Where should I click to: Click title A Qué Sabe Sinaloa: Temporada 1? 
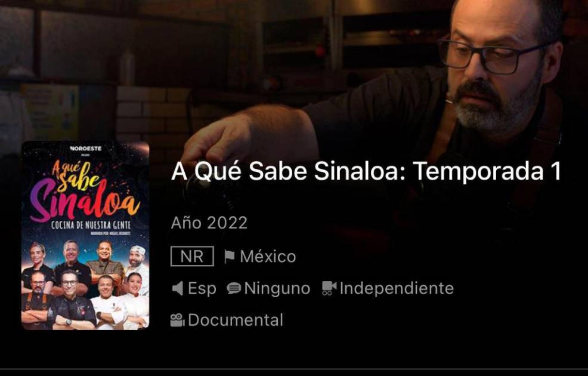(366, 171)
